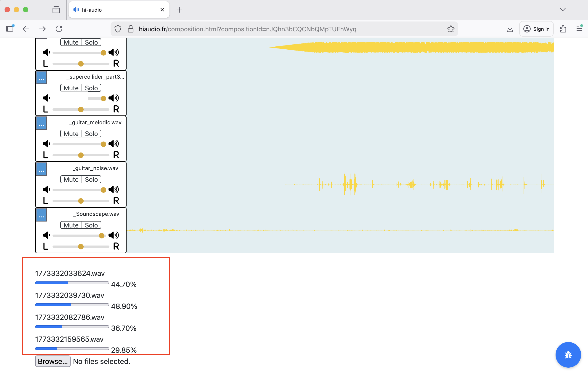
Task: Mute the _guitar_melodic.wav track
Action: click(71, 134)
